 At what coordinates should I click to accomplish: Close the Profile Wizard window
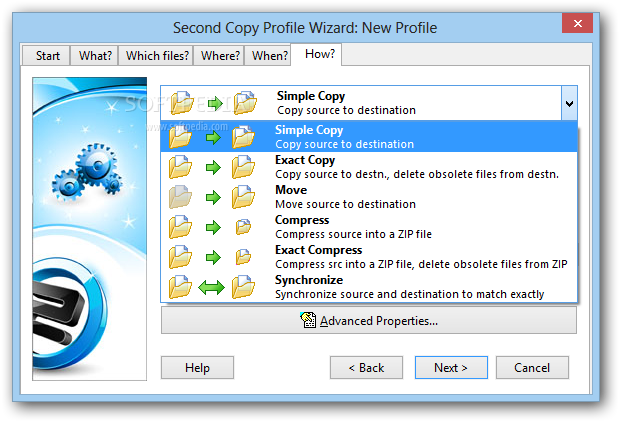tap(577, 23)
